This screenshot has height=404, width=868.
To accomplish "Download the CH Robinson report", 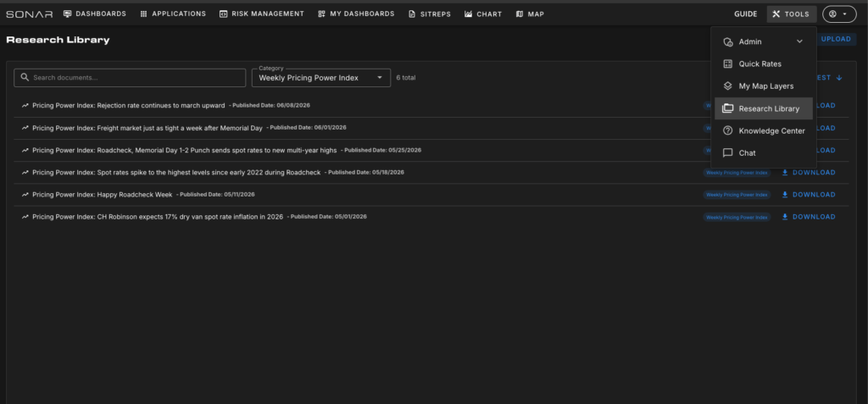I will (808, 217).
